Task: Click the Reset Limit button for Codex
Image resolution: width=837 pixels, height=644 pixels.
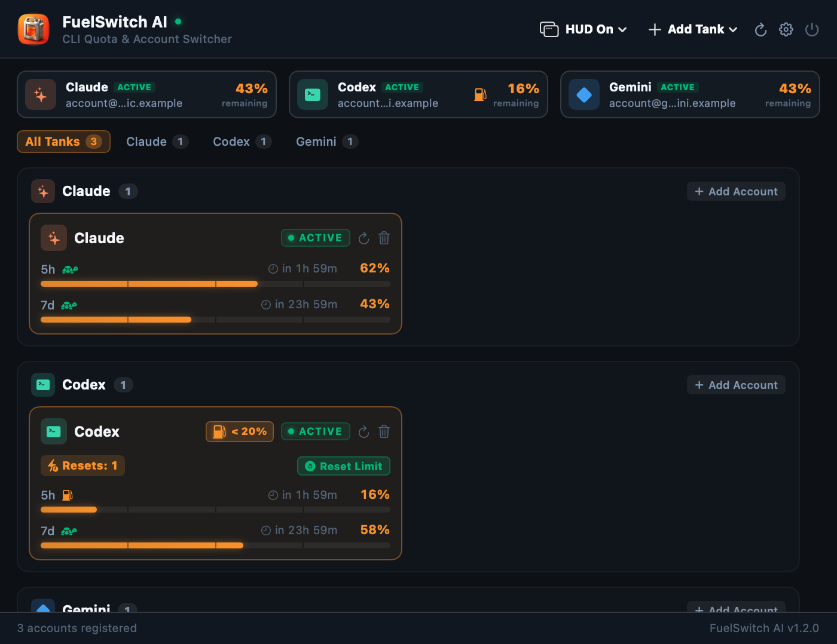Action: click(344, 466)
